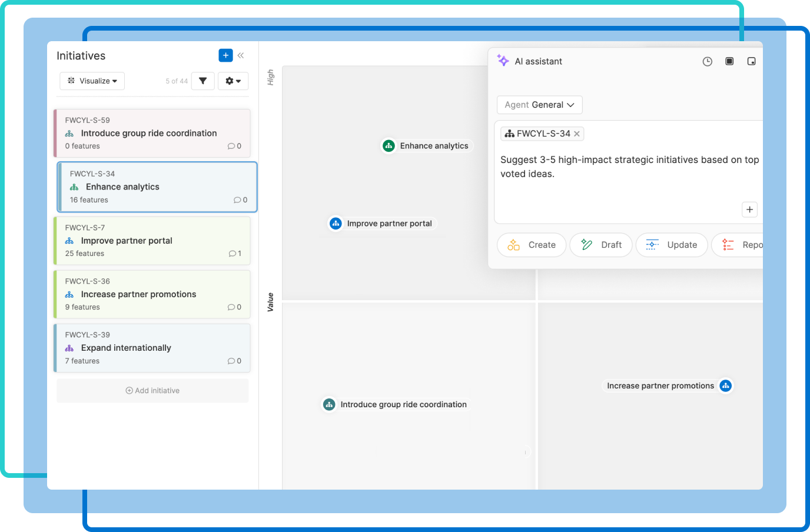Click the FWCYL-S-59 reference ID
Screen dimensions: 810x532
87,120
